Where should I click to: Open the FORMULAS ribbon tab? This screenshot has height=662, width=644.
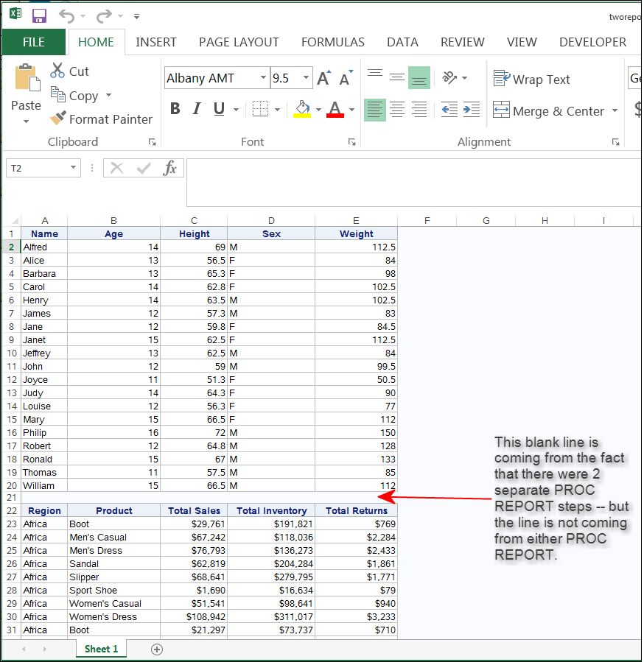(x=332, y=42)
